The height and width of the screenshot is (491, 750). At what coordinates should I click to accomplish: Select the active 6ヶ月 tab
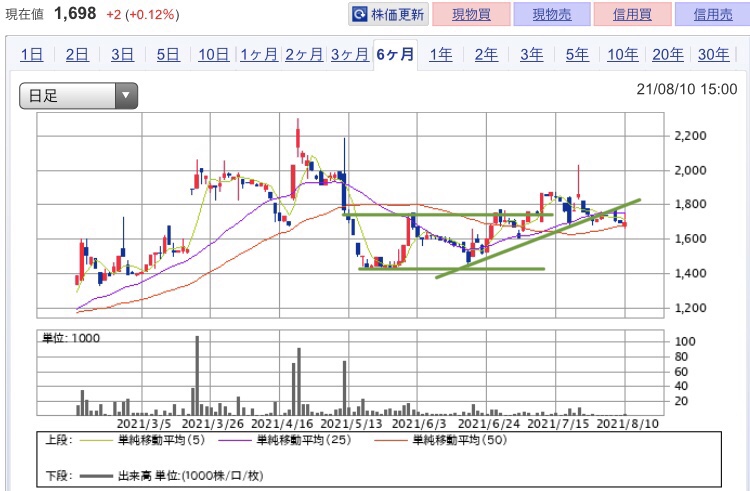[x=395, y=55]
